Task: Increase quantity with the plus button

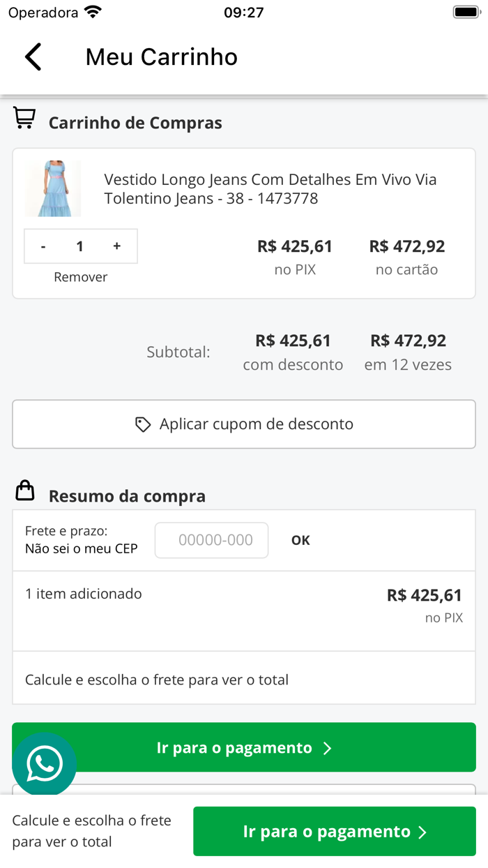Action: [116, 246]
